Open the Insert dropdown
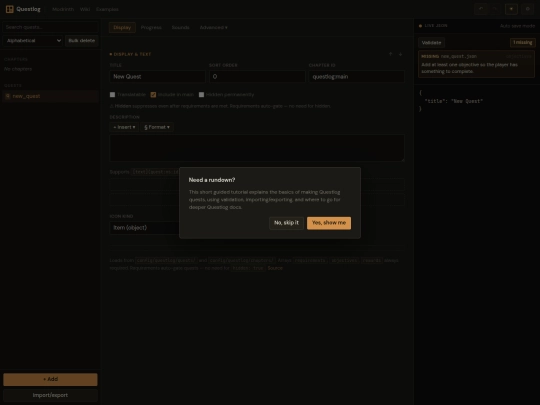 124,127
